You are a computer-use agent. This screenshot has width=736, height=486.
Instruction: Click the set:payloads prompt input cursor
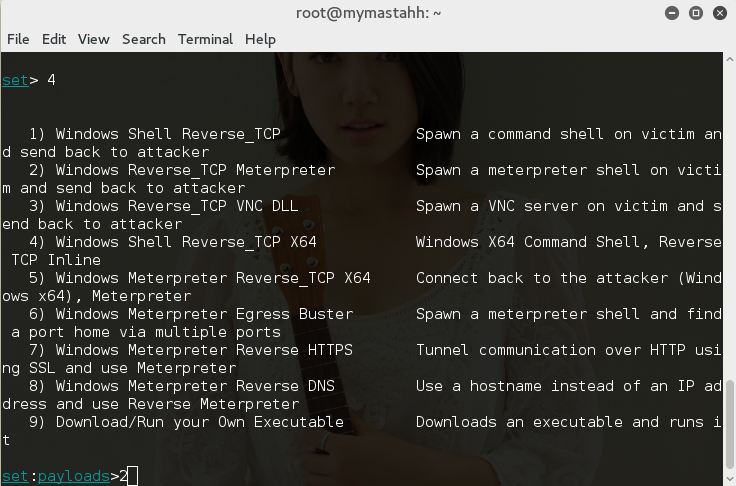tap(132, 476)
